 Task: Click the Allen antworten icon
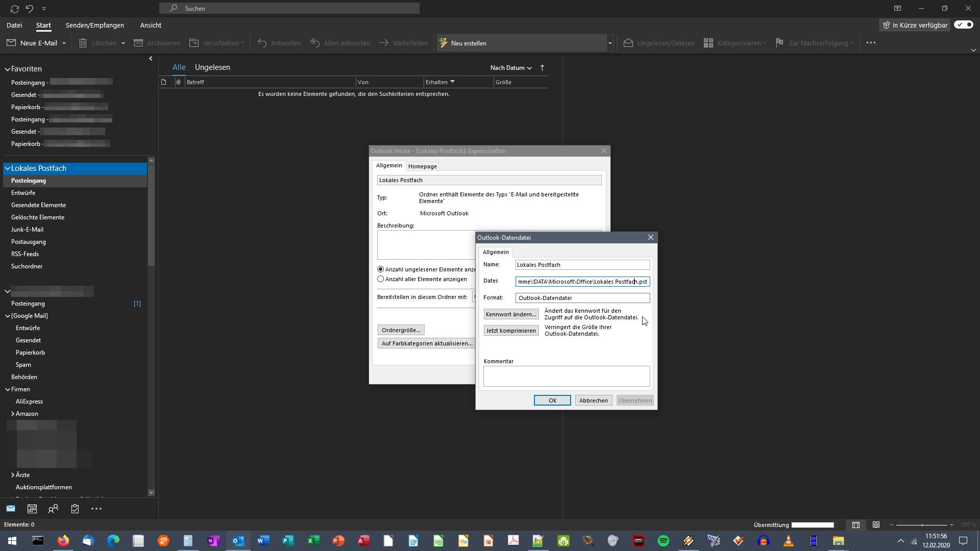coord(315,43)
